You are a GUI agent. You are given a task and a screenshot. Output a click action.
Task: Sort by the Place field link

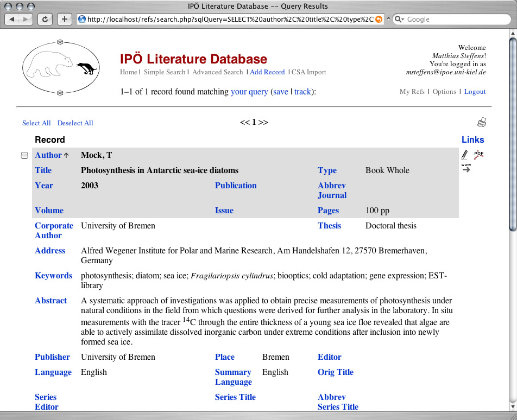click(x=225, y=357)
